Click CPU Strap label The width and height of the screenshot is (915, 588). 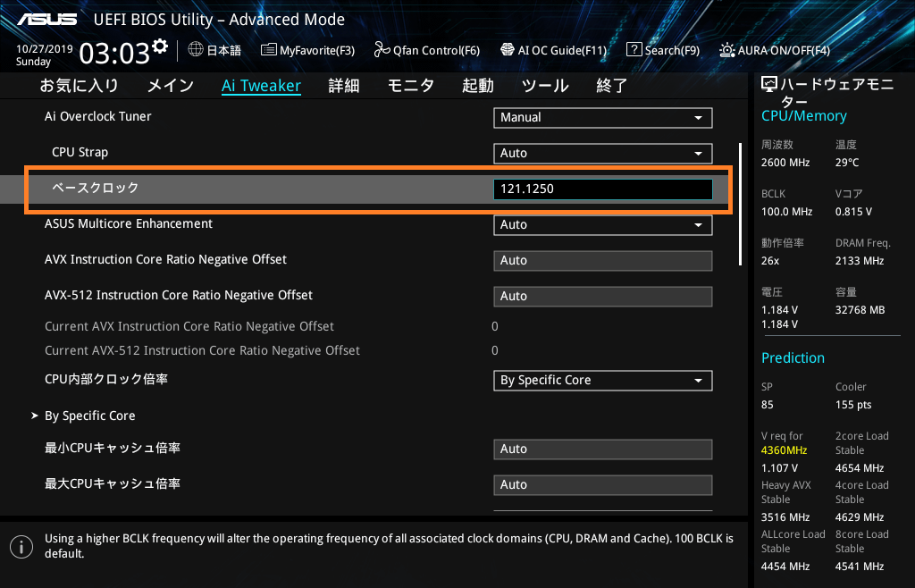click(x=80, y=152)
